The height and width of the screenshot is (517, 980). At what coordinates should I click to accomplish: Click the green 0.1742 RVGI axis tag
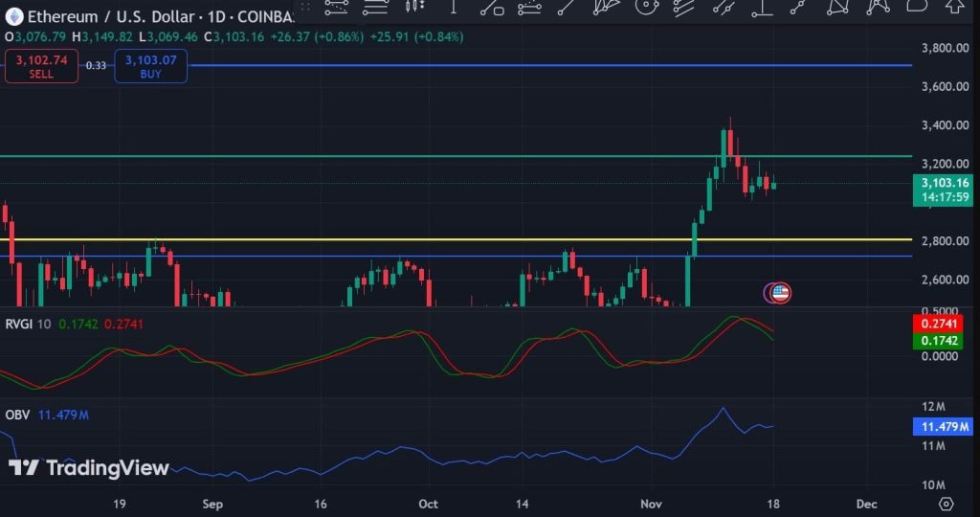click(938, 341)
